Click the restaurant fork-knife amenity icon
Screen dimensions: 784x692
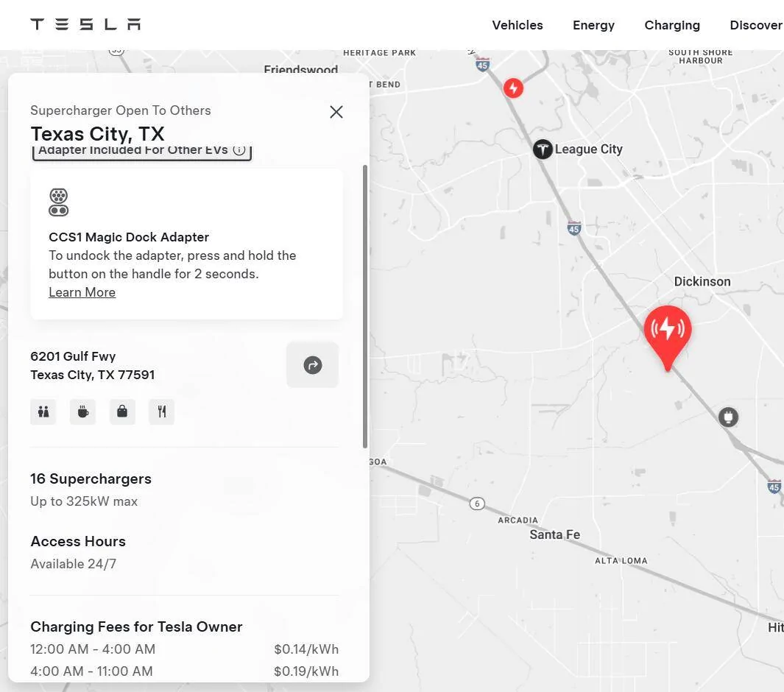click(161, 412)
